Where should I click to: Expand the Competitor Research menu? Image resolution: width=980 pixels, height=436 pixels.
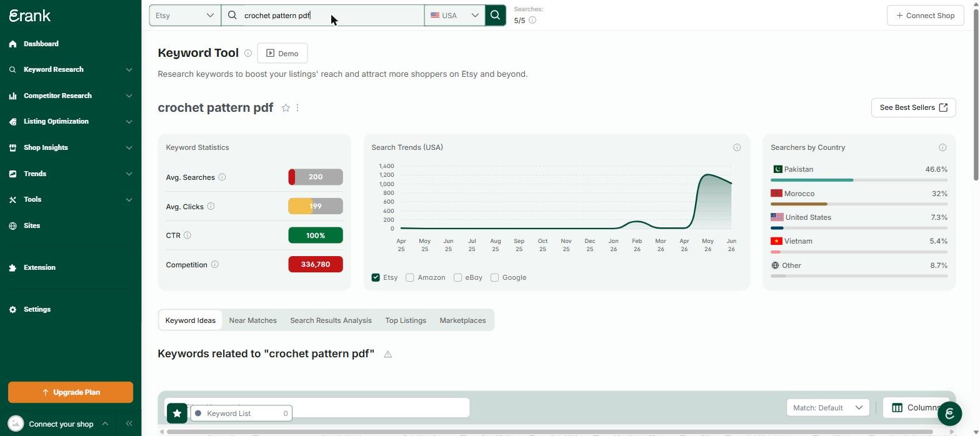coord(129,96)
